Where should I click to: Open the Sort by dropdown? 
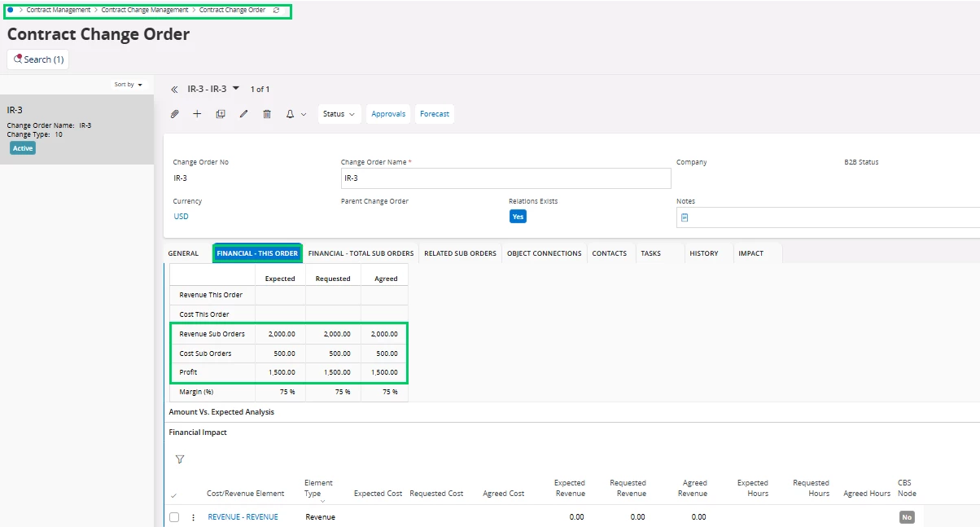(129, 85)
